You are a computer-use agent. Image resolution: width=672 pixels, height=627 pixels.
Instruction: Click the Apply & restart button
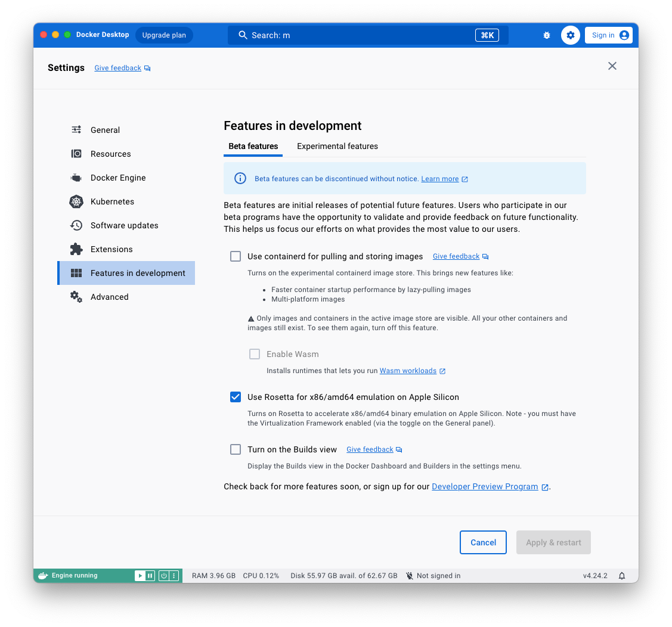click(x=553, y=542)
